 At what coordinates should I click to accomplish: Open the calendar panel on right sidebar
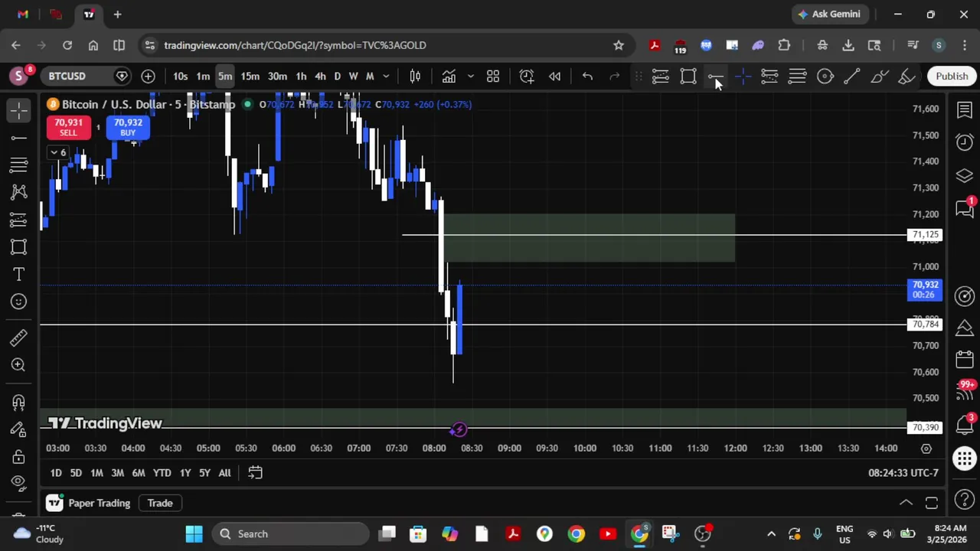click(965, 360)
